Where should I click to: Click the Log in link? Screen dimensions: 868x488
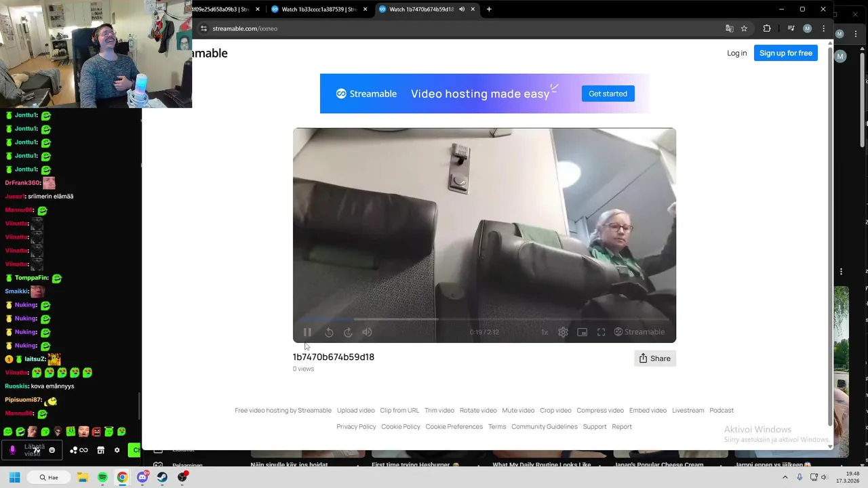point(736,53)
